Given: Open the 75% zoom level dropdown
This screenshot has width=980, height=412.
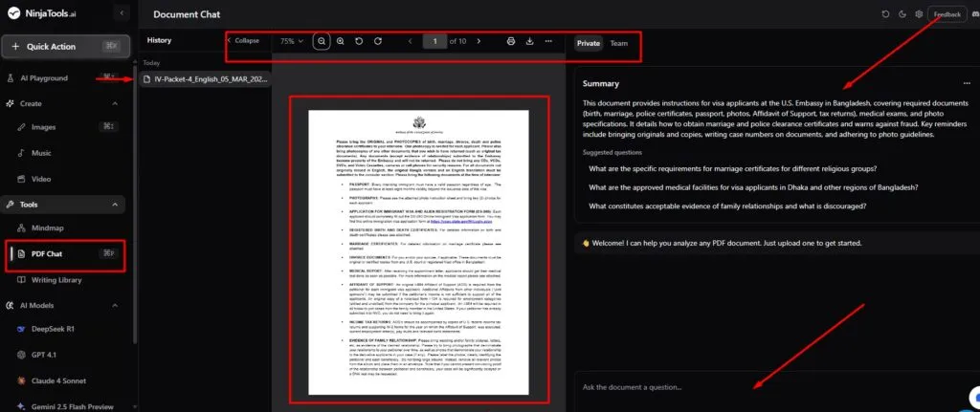Looking at the screenshot, I should click(x=291, y=41).
